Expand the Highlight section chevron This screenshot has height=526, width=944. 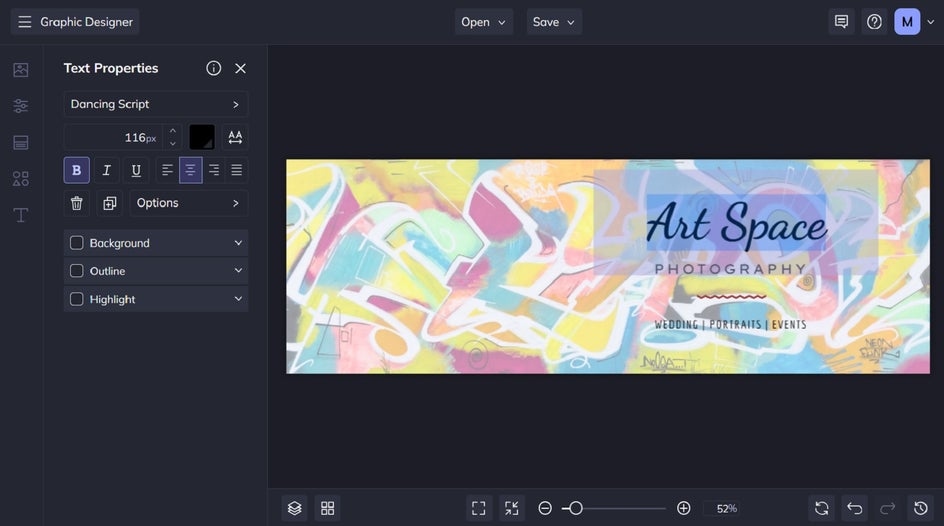pyautogui.click(x=238, y=299)
